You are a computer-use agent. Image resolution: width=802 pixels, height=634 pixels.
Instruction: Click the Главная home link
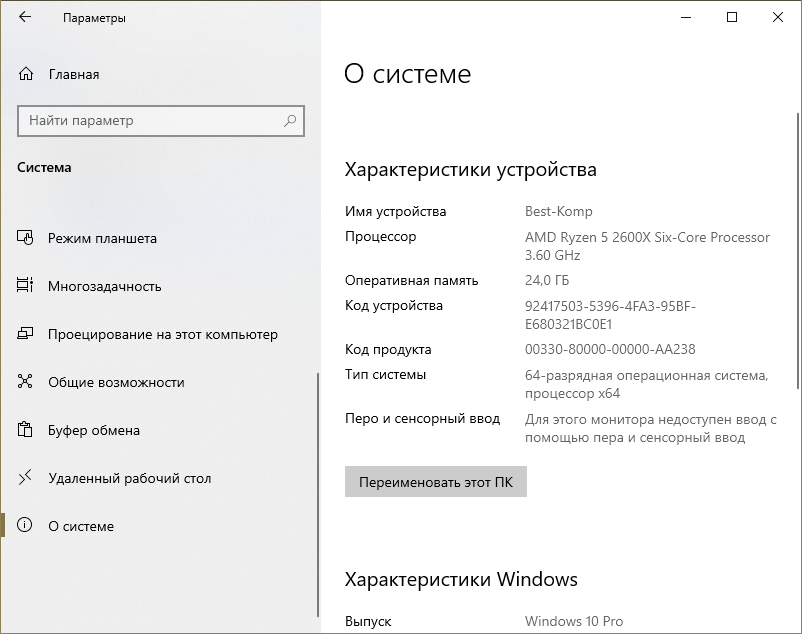pyautogui.click(x=73, y=74)
